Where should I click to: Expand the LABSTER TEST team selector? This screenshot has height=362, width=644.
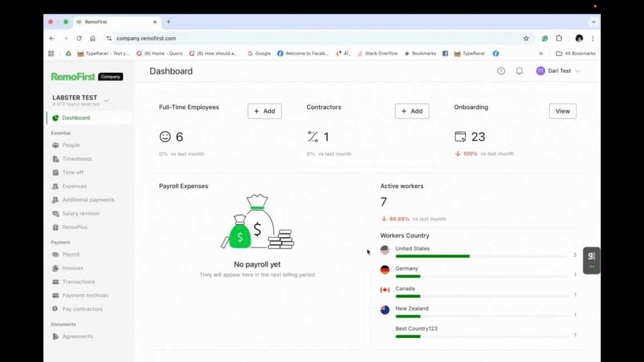(x=106, y=101)
